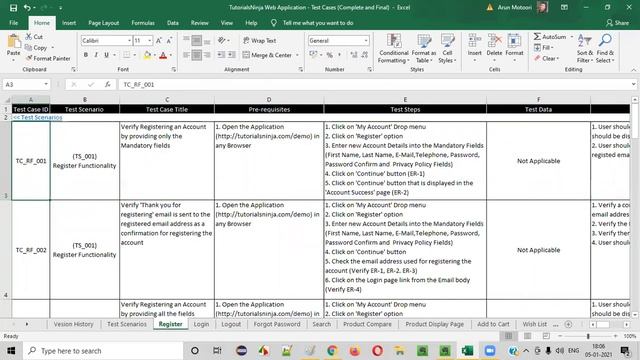Open the Clear options

pyautogui.click(x=546, y=58)
